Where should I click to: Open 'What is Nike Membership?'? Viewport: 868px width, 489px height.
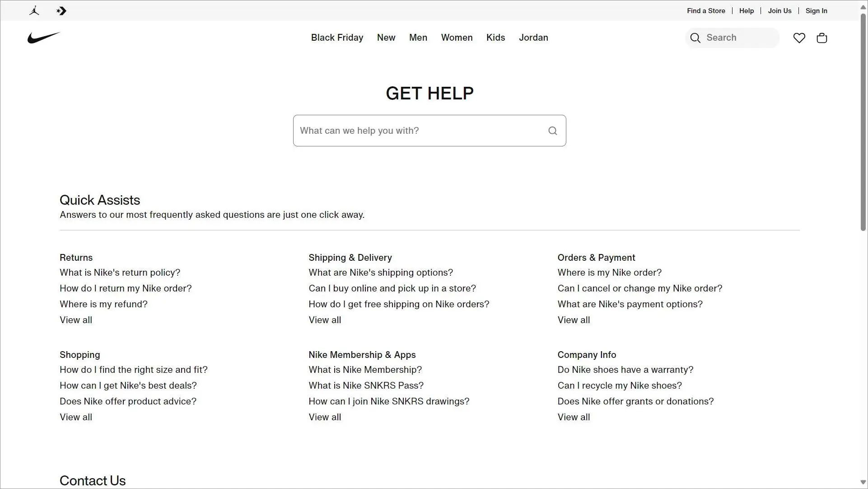[x=365, y=370]
